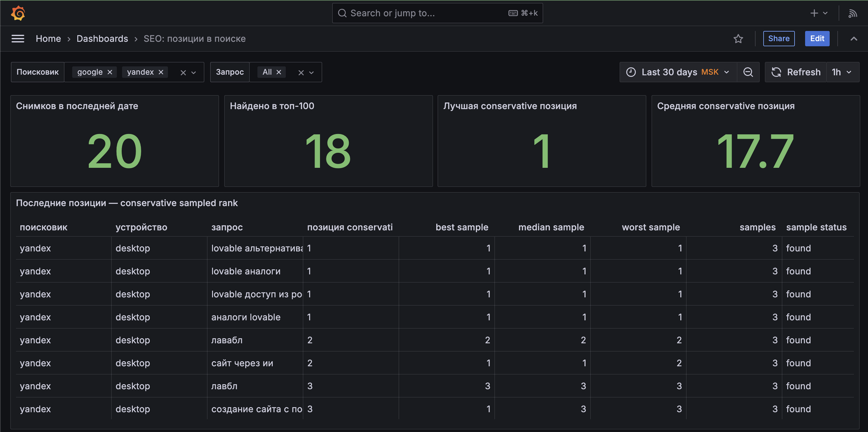Go to Home in the breadcrumb
The image size is (868, 432).
(x=48, y=39)
